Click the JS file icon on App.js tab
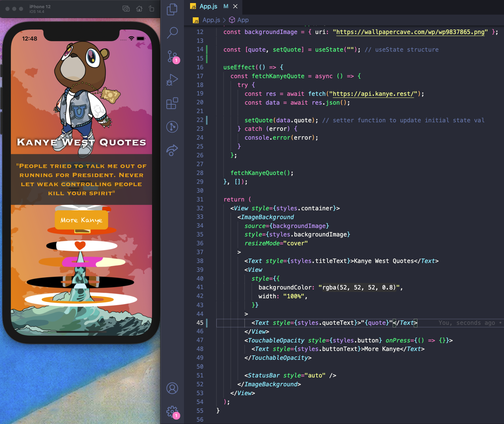The height and width of the screenshot is (424, 504). pyautogui.click(x=193, y=6)
